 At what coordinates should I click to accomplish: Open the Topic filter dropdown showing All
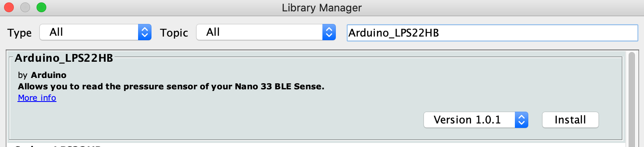[x=266, y=32]
